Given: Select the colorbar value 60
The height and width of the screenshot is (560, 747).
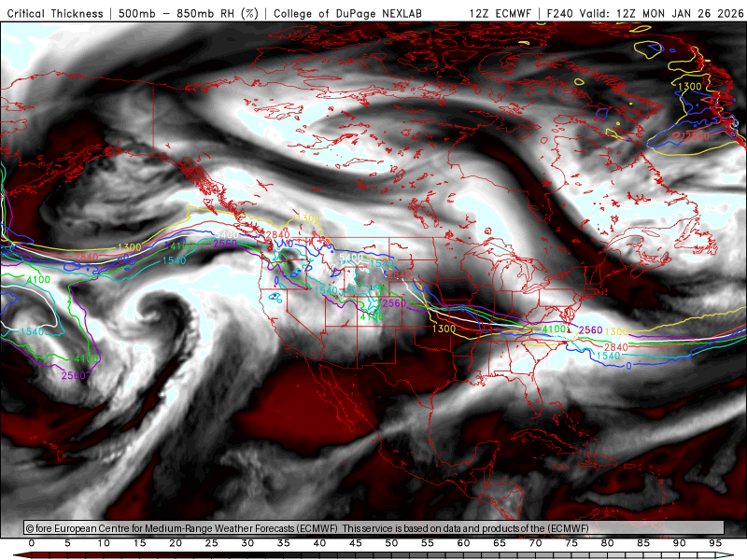Looking at the screenshot, I should click(463, 543).
